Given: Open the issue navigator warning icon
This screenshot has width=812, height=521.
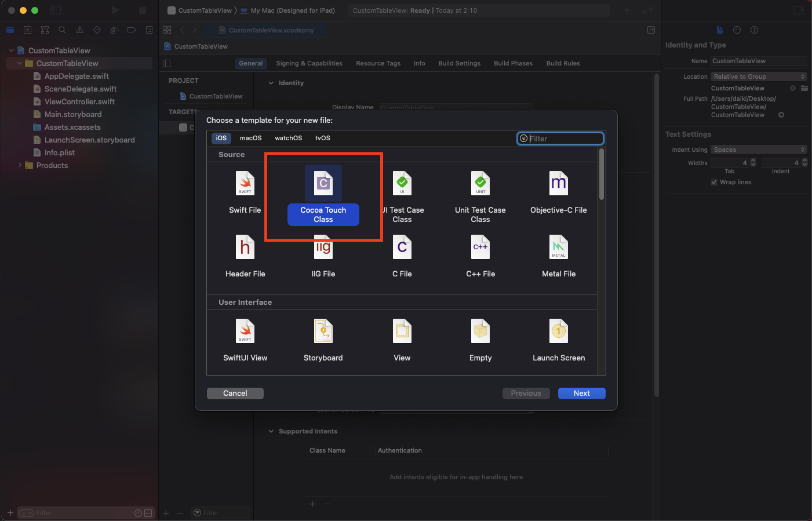Looking at the screenshot, I should click(x=79, y=30).
